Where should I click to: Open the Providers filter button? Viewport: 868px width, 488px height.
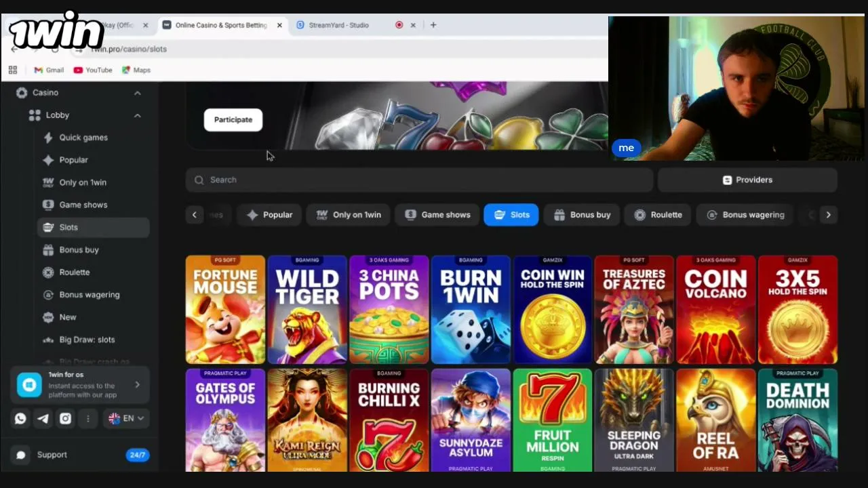[747, 180]
